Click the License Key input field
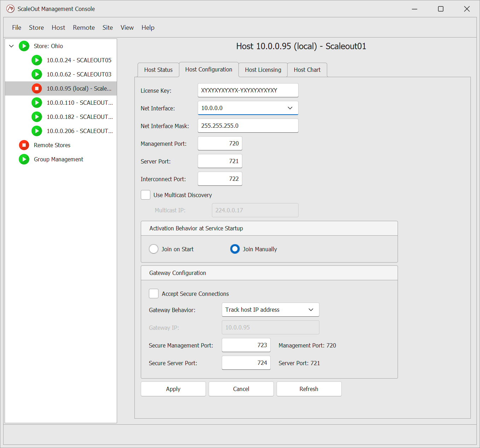This screenshot has width=480, height=448. (x=248, y=90)
